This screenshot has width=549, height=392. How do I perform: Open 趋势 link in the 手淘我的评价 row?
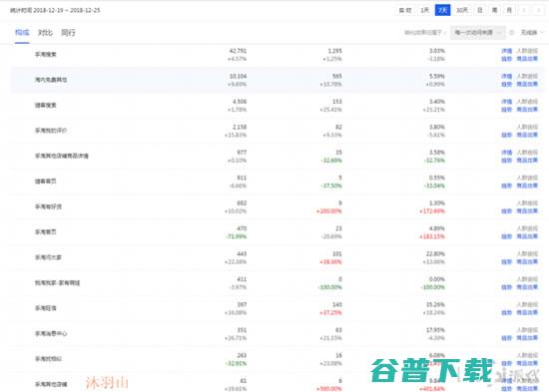pyautogui.click(x=507, y=135)
